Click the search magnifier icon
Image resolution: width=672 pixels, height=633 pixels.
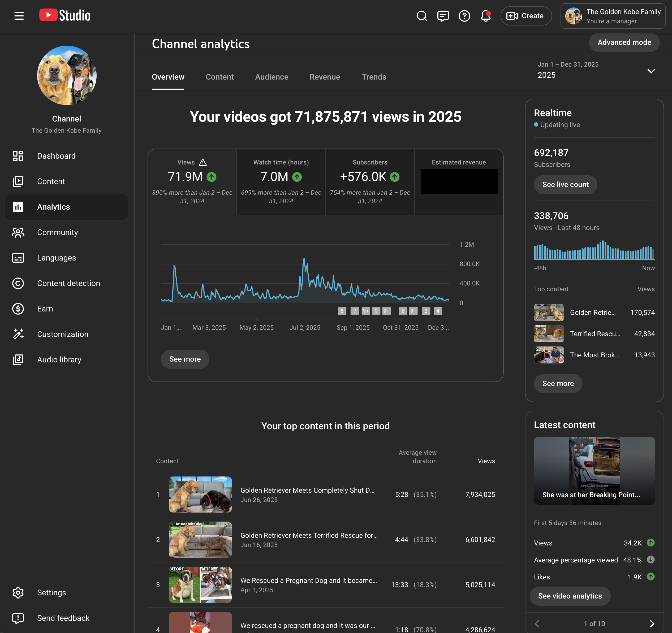[421, 16]
